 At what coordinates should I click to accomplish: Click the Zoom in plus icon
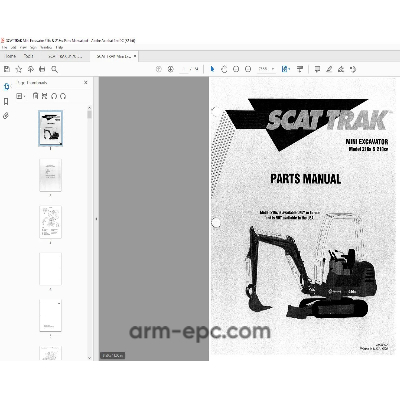point(248,69)
